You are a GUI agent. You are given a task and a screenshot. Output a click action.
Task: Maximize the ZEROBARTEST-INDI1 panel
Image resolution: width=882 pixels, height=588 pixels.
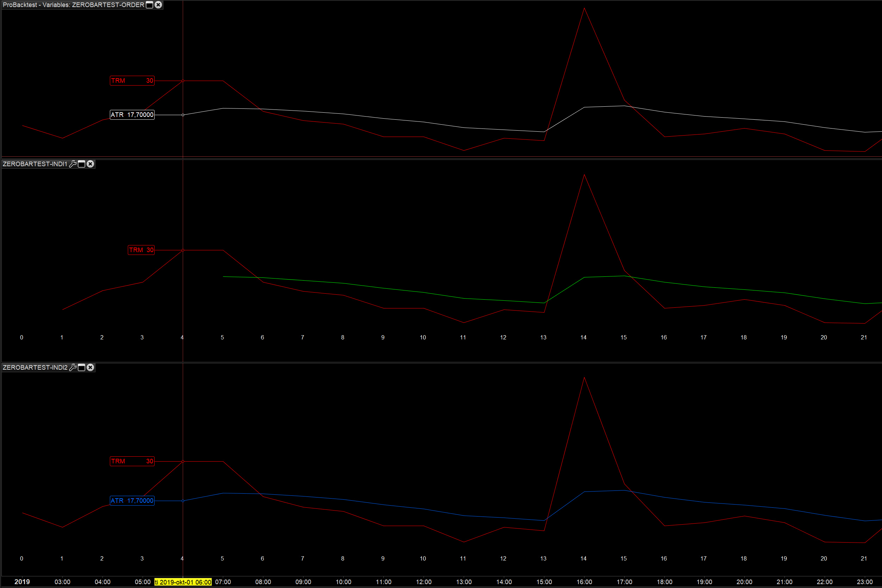[81, 164]
